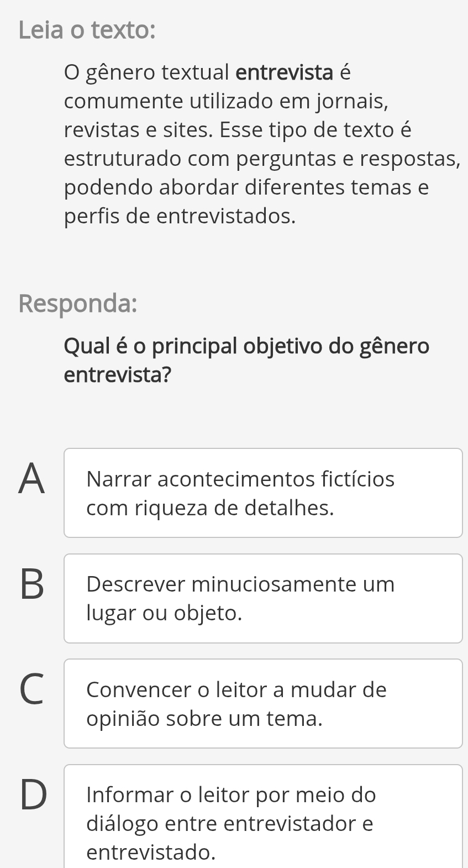Choose answer C: Convencer o leitor
Viewport: 468px width, 868px height.
(x=263, y=703)
